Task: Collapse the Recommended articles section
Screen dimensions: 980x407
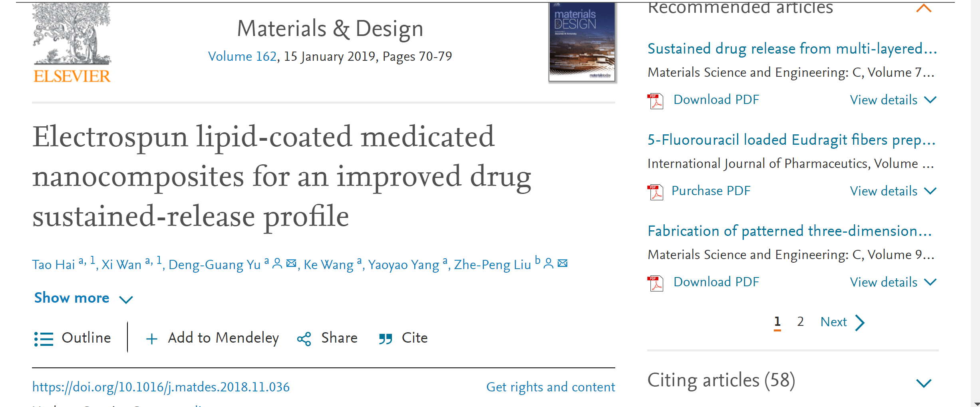Action: click(x=924, y=8)
